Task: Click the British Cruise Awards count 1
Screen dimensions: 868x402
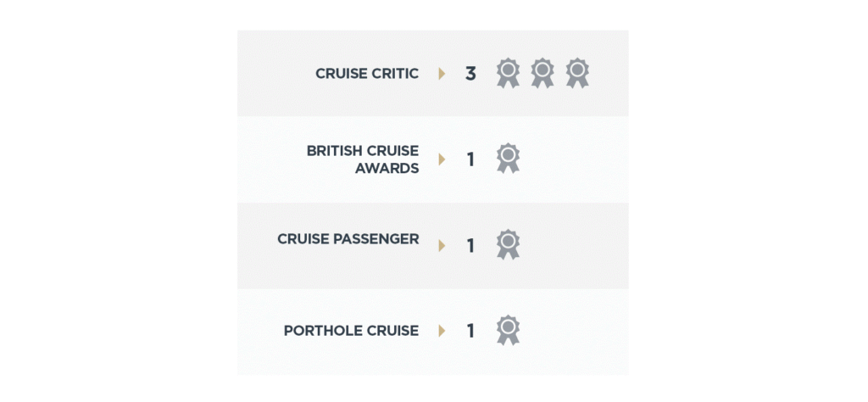Action: click(x=470, y=159)
